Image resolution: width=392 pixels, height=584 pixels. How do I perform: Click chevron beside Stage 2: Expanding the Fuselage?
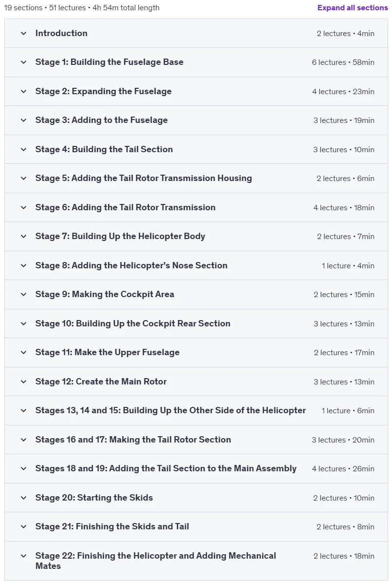point(23,91)
